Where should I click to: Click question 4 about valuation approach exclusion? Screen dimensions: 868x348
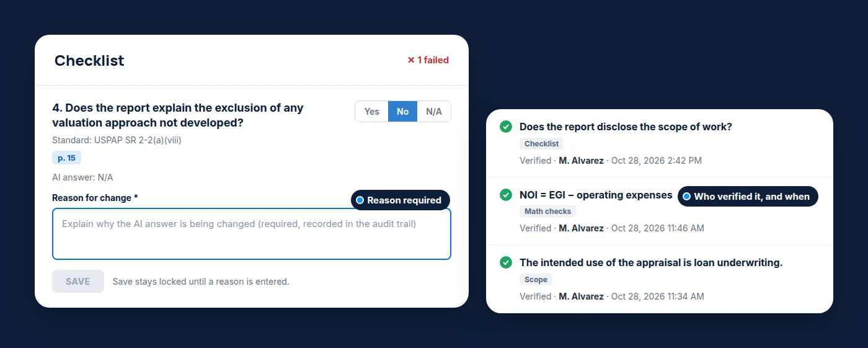coord(178,115)
